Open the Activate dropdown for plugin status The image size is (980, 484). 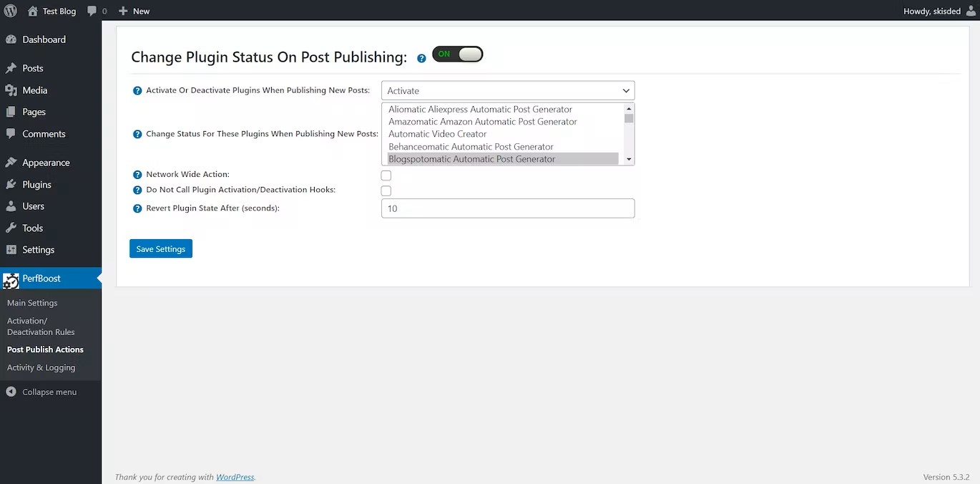click(x=508, y=91)
